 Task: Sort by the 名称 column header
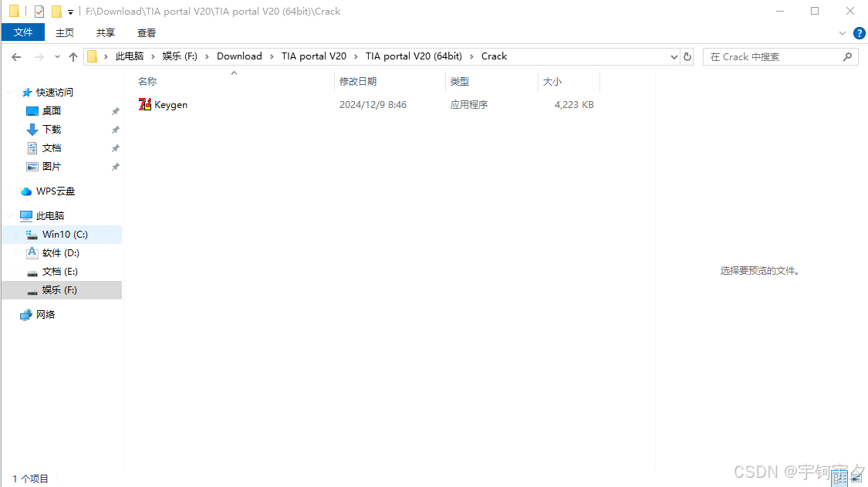(x=147, y=82)
